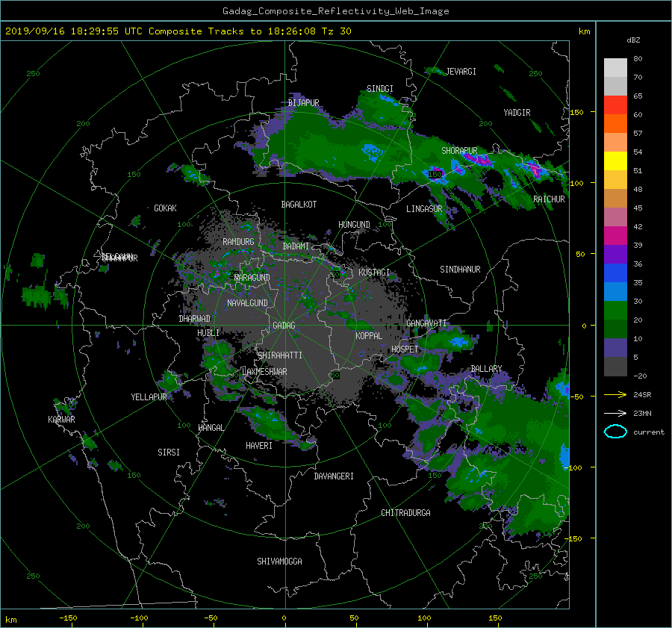Select the 'LAXMESHWAR' city label
Image resolution: width=672 pixels, height=628 pixels.
click(x=264, y=372)
